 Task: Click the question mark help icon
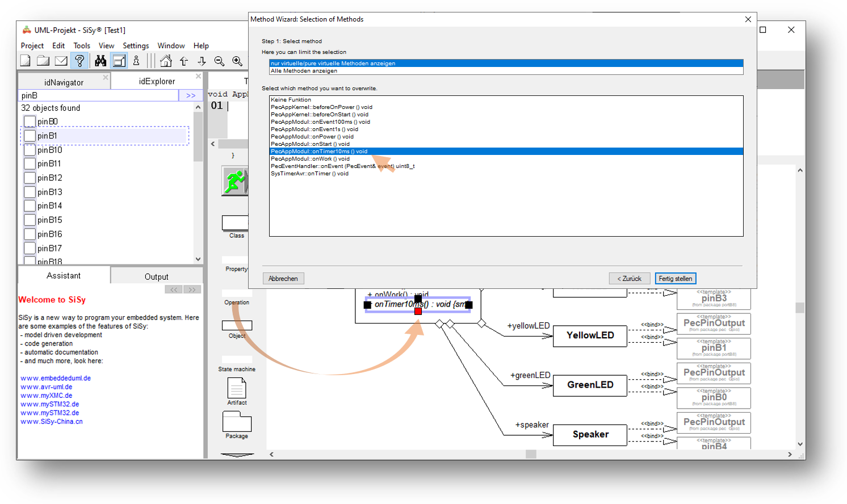[80, 61]
